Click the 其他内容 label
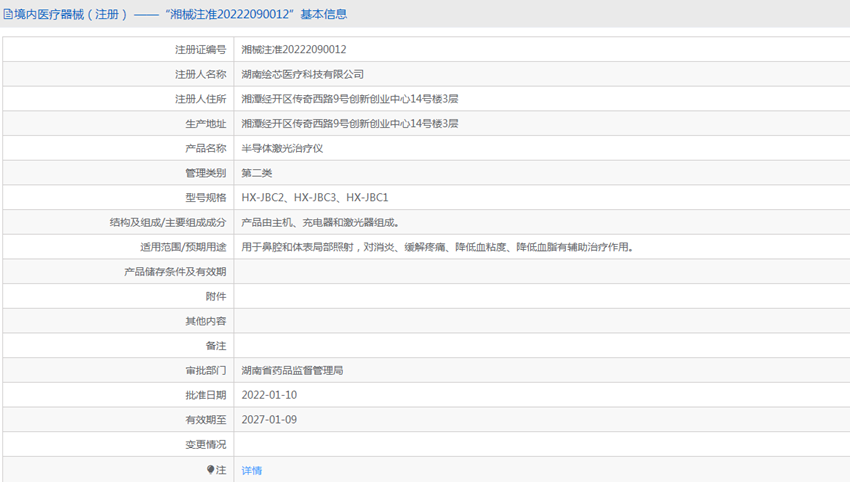This screenshot has width=850, height=482. click(x=205, y=321)
